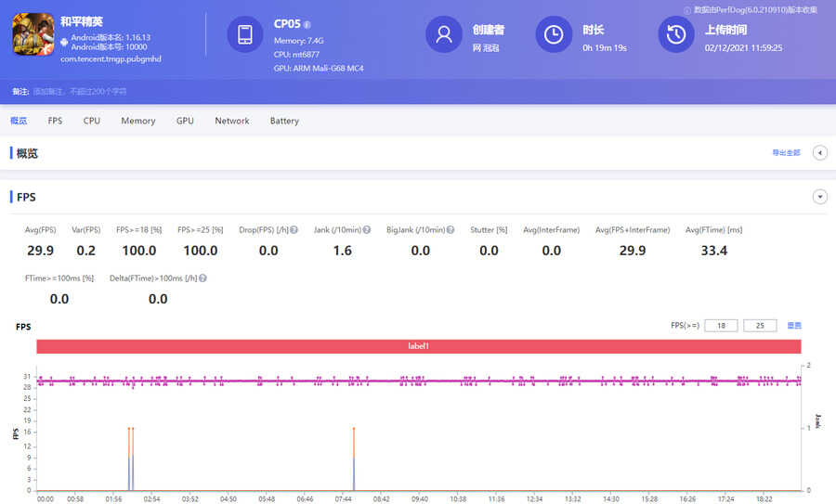836x504 pixels.
Task: Click the info icon by the PerfDog version notice
Action: coord(687,10)
